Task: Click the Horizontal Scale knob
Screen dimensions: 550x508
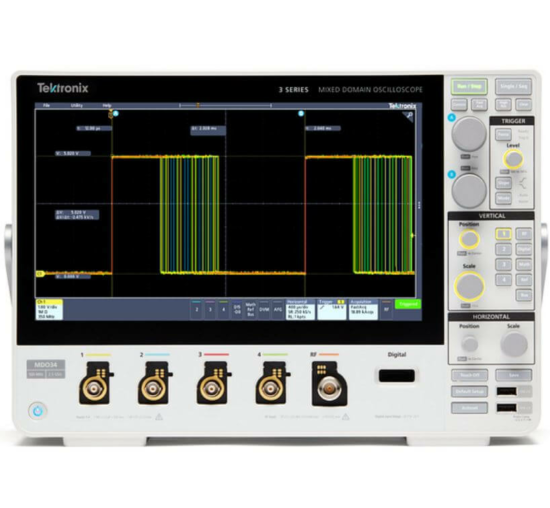Action: (514, 344)
